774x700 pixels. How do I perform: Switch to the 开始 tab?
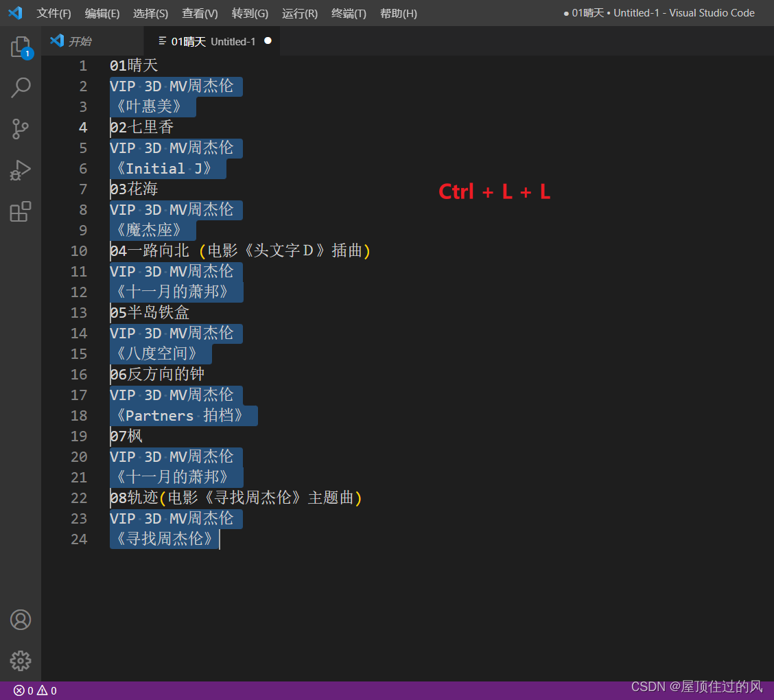93,41
